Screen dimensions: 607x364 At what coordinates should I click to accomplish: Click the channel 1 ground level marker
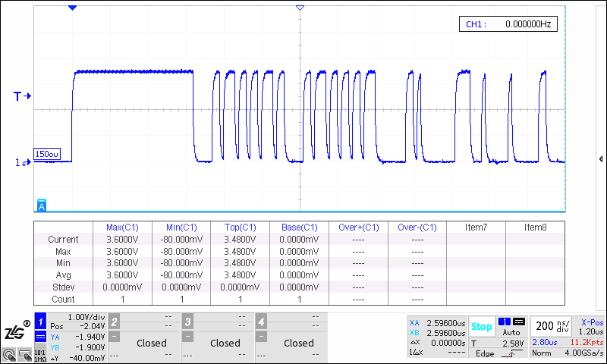[x=21, y=162]
